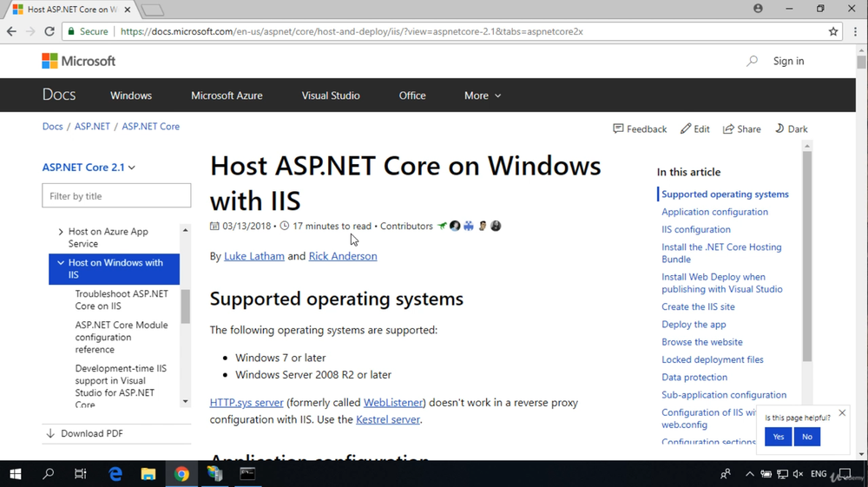Open Luke Latham author link
The width and height of the screenshot is (868, 487).
click(x=254, y=256)
